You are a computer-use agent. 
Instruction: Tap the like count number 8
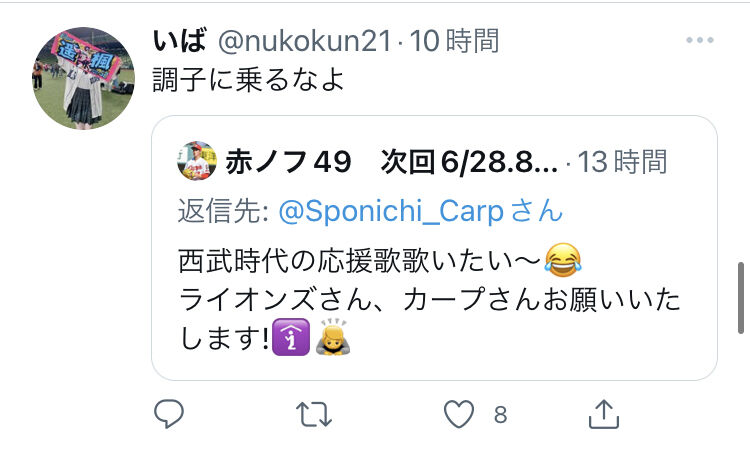tap(500, 415)
